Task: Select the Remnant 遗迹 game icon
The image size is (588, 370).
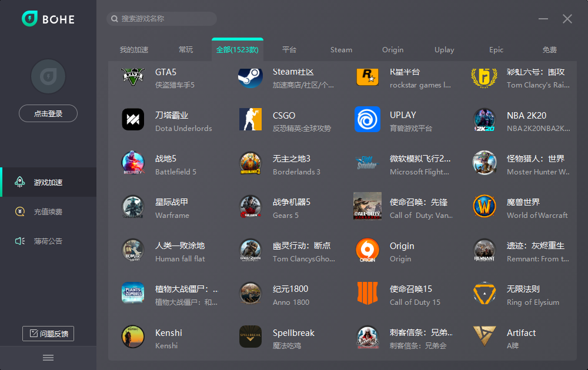Action: point(484,250)
